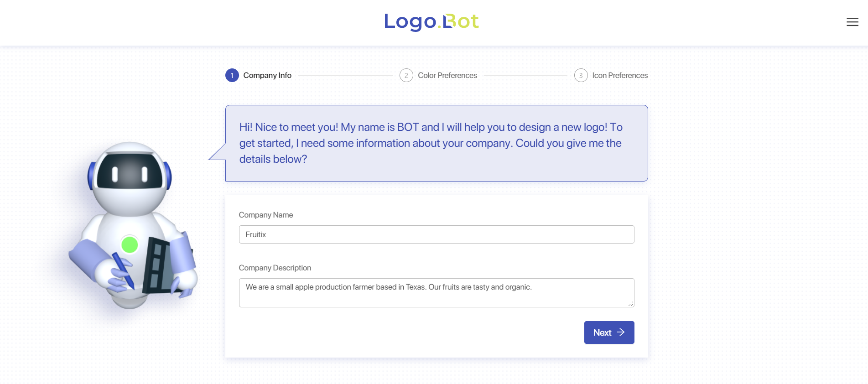Click the BOT greeting speech bubble
This screenshot has height=384, width=868.
(x=436, y=143)
